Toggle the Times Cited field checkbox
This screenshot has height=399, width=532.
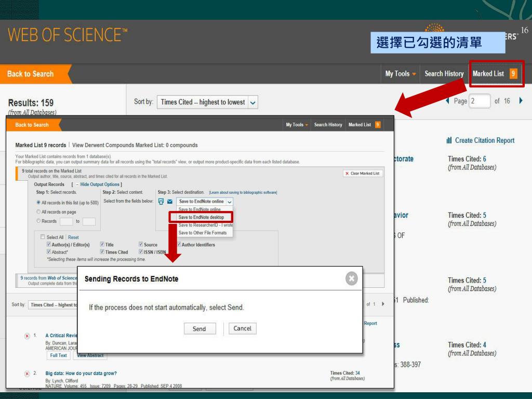102,252
